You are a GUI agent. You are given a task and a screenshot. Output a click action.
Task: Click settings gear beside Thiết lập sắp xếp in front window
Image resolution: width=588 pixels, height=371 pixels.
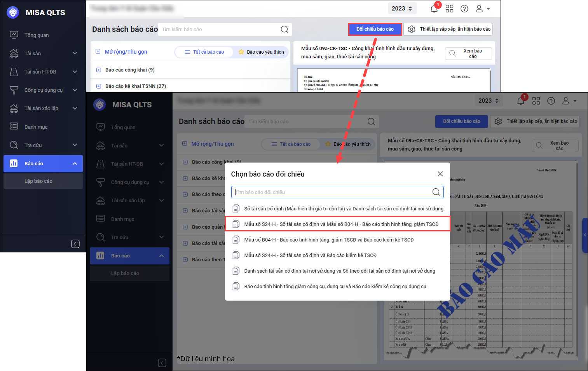click(x=498, y=121)
